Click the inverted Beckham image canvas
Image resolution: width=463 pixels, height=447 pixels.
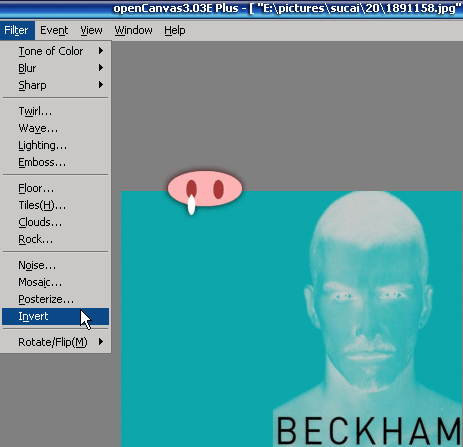tap(292, 319)
